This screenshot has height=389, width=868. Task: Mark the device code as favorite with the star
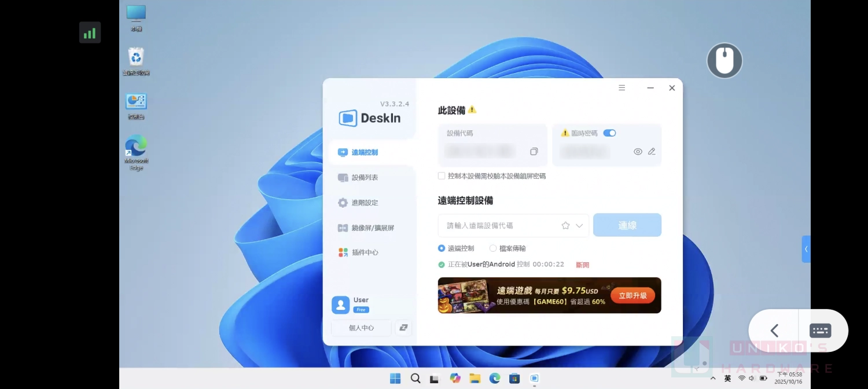pyautogui.click(x=565, y=225)
